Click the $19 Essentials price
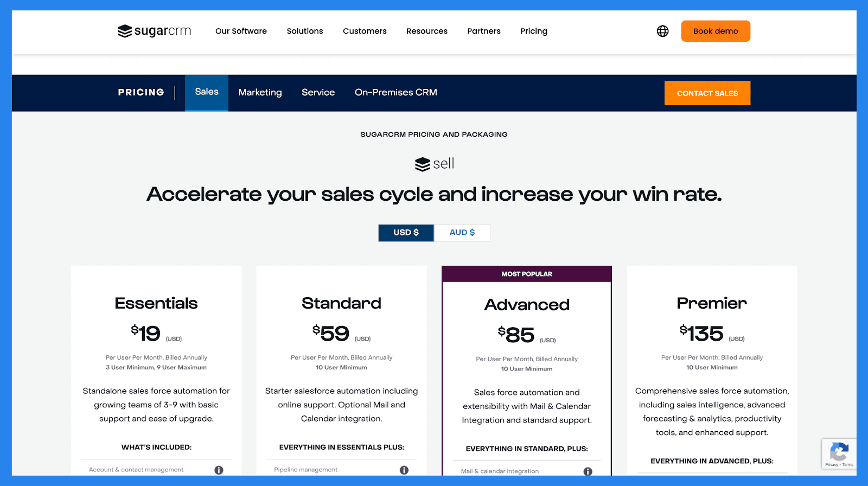Screen dimensions: 868x486 click(x=145, y=333)
